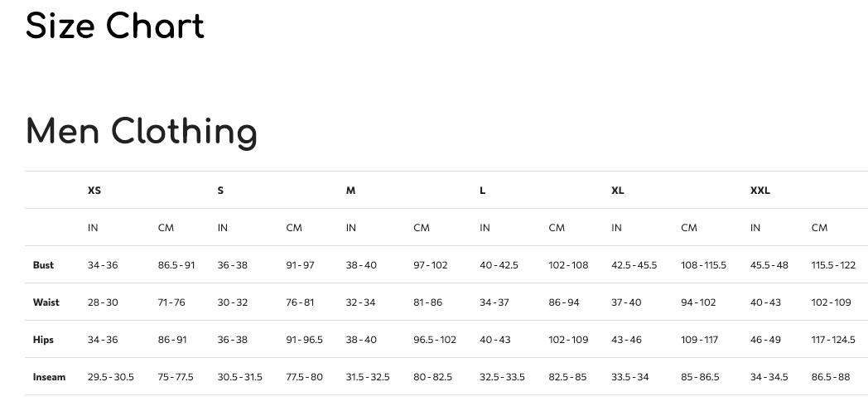Select the Inseam row label

pyautogui.click(x=49, y=377)
